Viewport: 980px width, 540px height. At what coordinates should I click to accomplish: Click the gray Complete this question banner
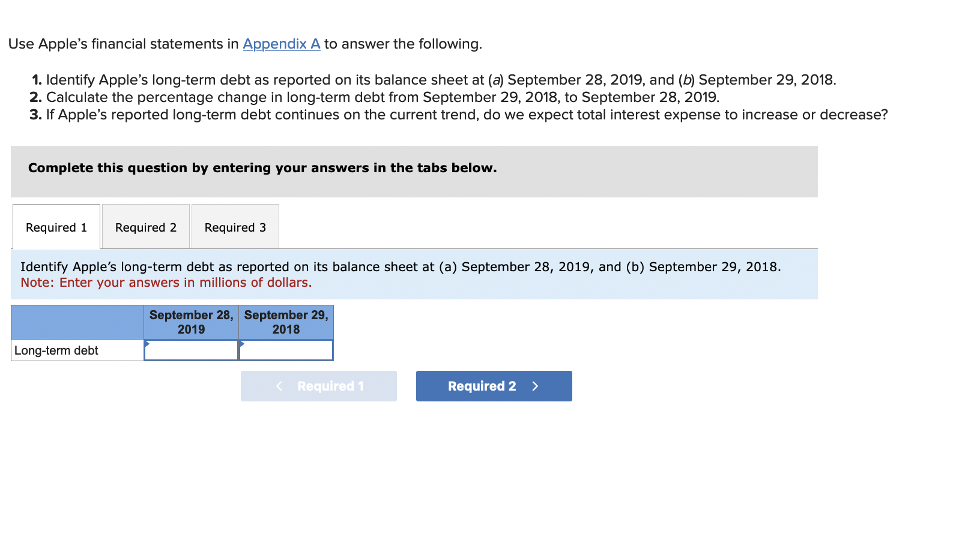point(262,168)
